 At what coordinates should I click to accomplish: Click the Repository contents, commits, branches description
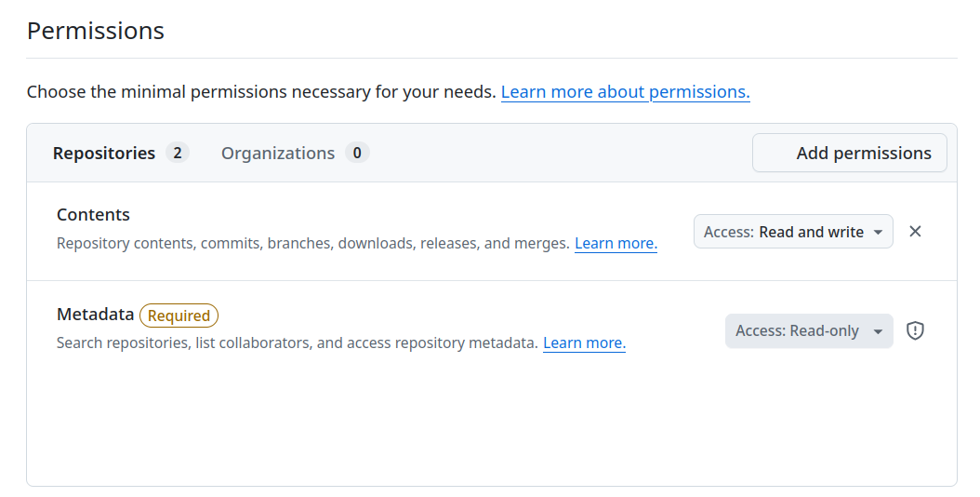click(x=312, y=244)
